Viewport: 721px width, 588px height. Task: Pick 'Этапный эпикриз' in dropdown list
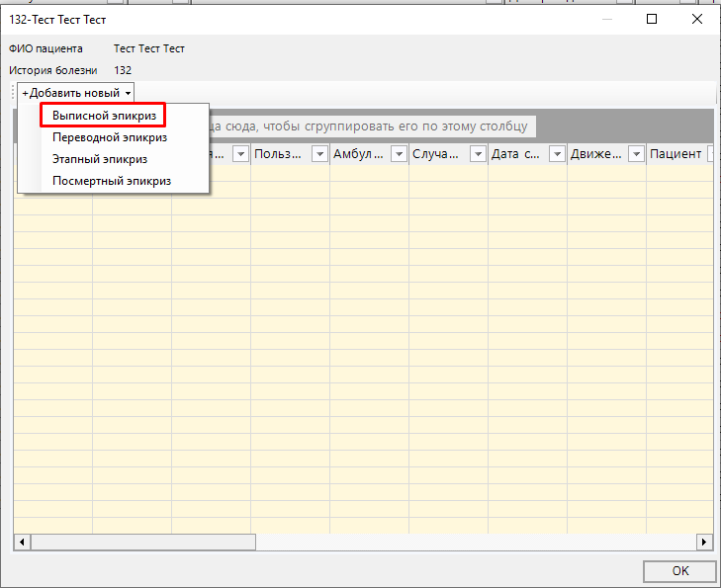click(x=100, y=159)
